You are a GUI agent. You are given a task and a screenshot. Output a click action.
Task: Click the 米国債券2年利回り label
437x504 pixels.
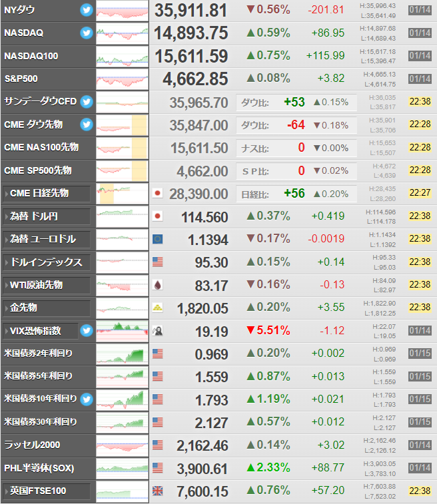click(38, 354)
